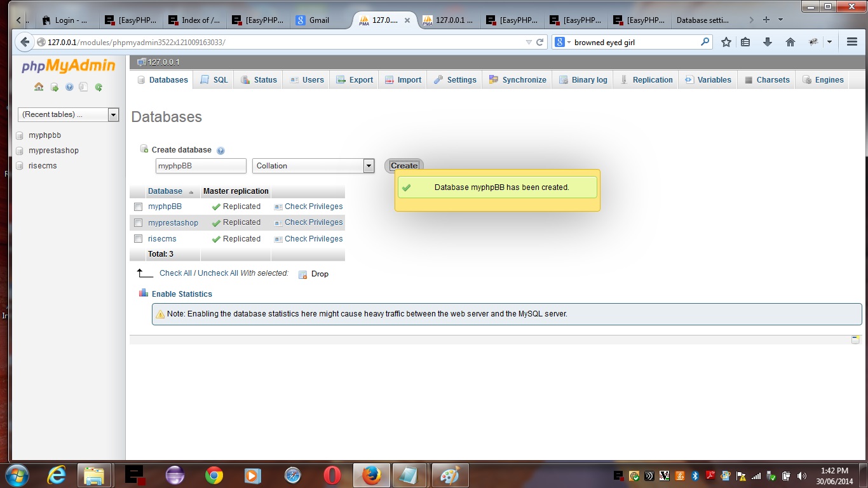Screen dimensions: 868x488
Task: Open Firefox bookmarks list icon
Action: tap(746, 42)
